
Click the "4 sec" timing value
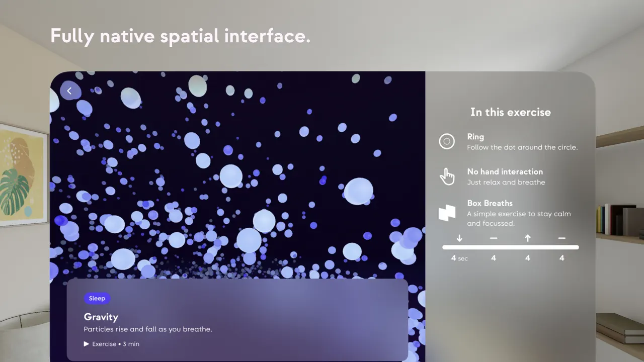(459, 258)
